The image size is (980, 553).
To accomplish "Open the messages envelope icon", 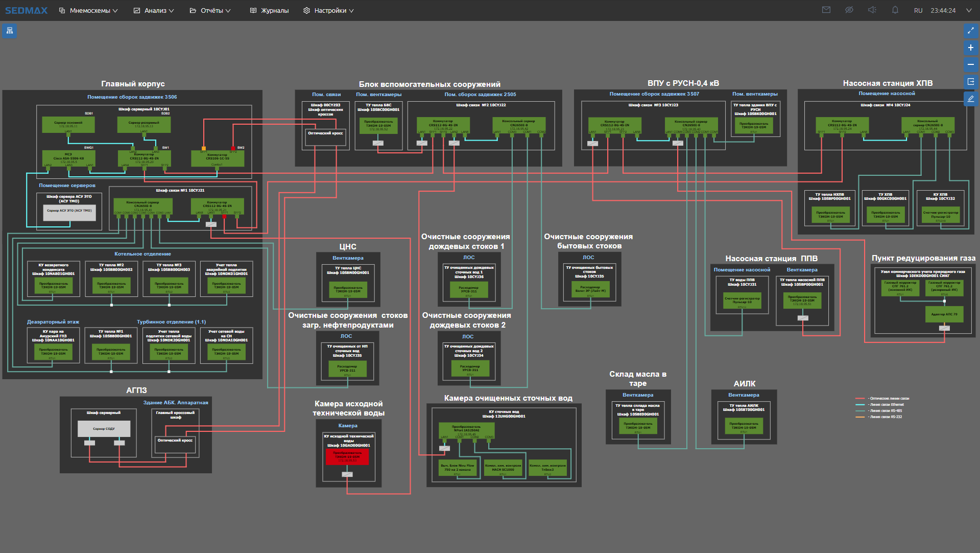I will click(x=826, y=10).
